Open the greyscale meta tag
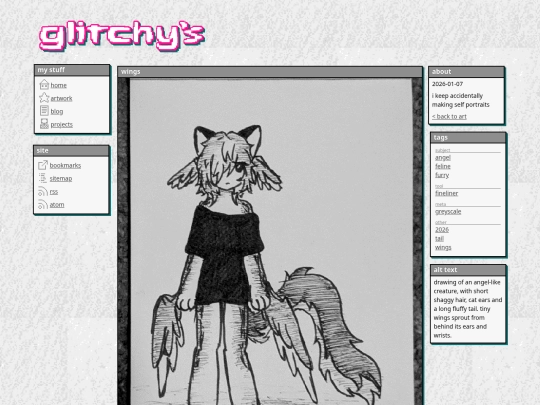 point(448,211)
